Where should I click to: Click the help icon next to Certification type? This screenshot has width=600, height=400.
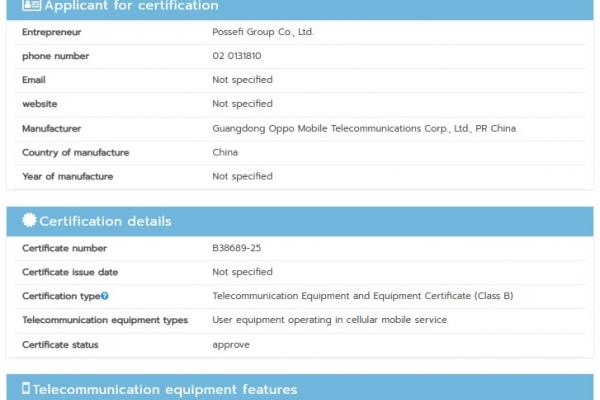pyautogui.click(x=104, y=296)
